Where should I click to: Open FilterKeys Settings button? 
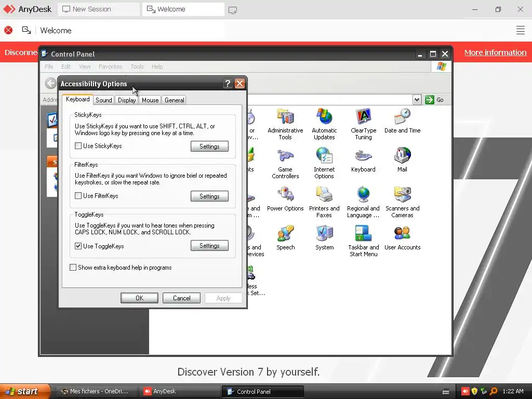click(x=209, y=196)
